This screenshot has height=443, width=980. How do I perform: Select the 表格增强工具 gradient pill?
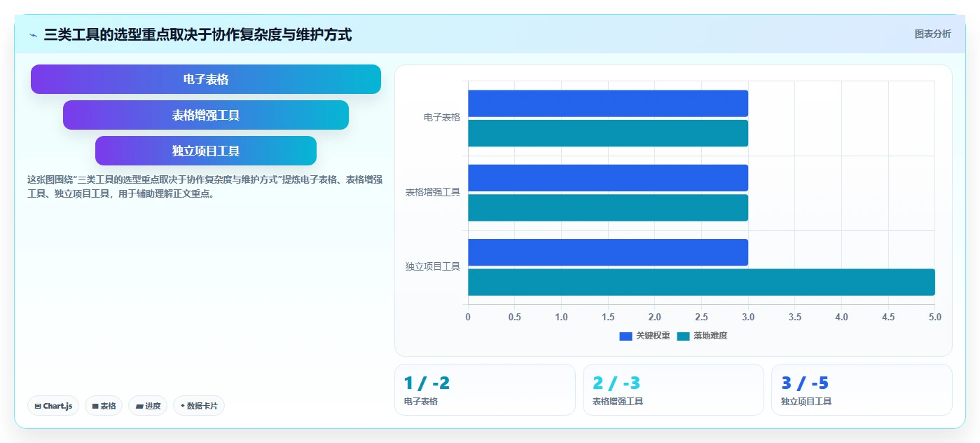tap(206, 115)
